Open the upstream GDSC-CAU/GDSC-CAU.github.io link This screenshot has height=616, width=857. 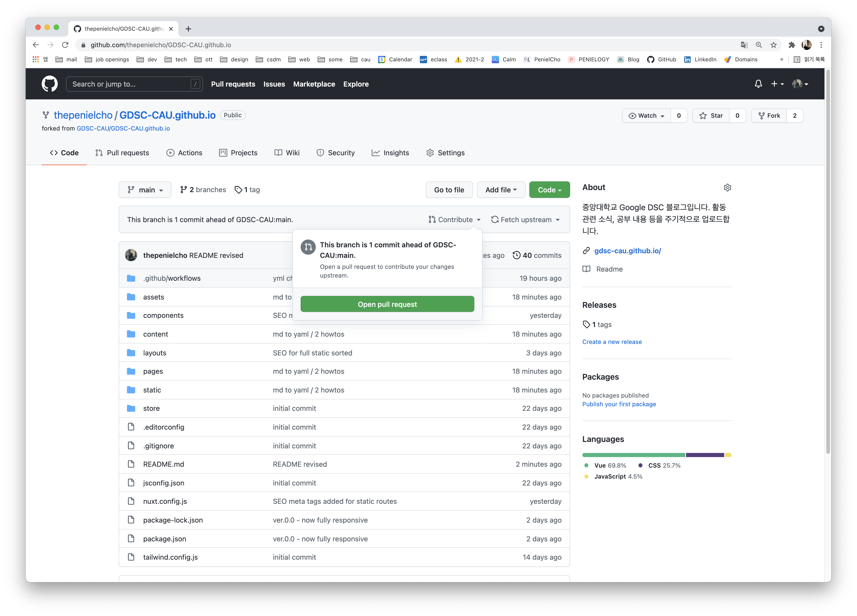pyautogui.click(x=123, y=128)
